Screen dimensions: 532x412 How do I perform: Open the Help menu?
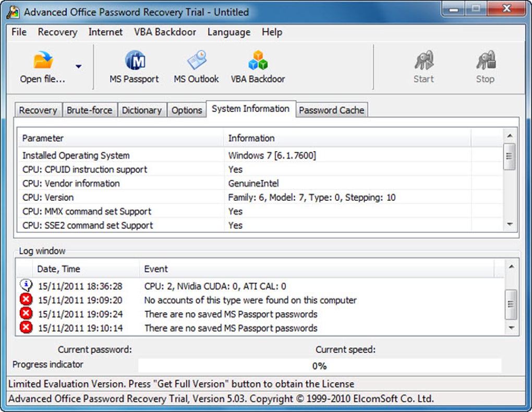(x=272, y=32)
